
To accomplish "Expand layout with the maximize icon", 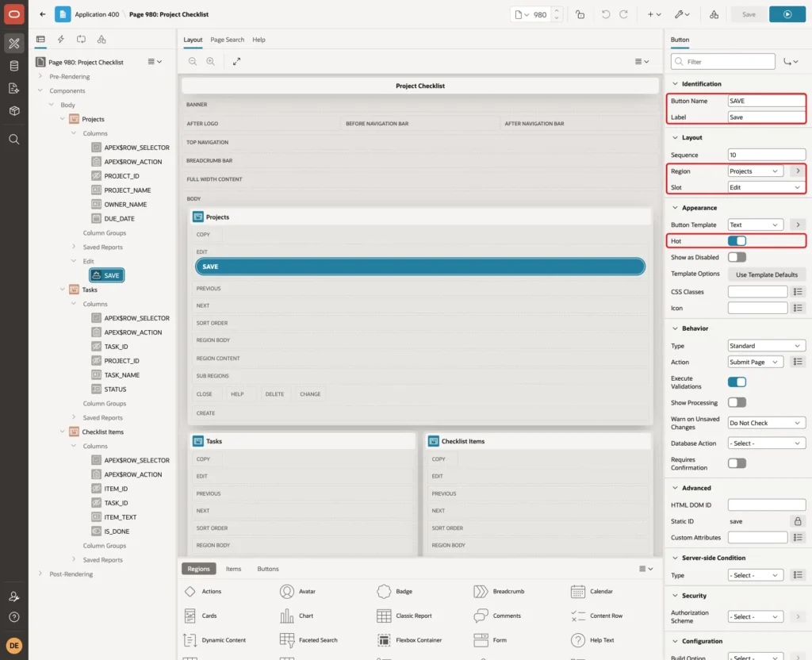I will click(x=236, y=61).
